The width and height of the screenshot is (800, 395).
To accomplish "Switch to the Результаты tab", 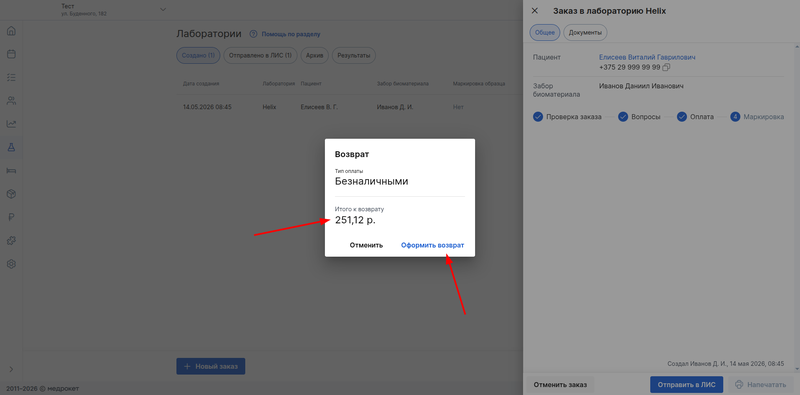I will (x=354, y=55).
